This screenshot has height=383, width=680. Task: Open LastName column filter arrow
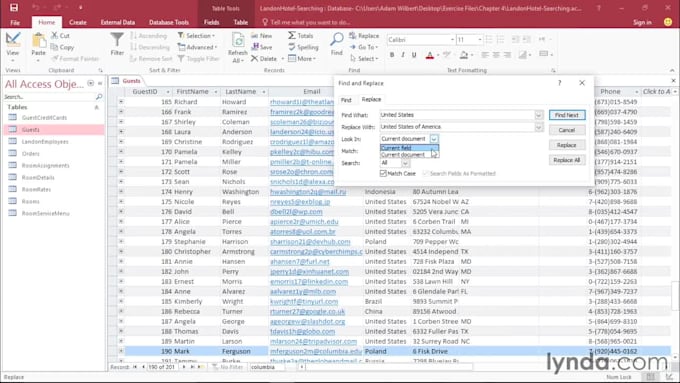(263, 92)
